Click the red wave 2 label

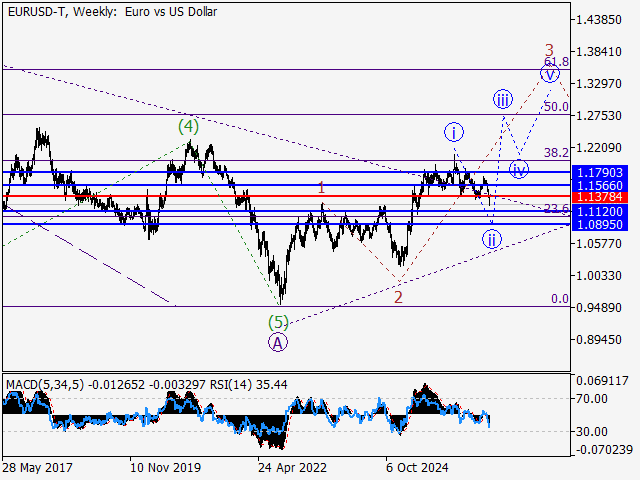click(398, 298)
